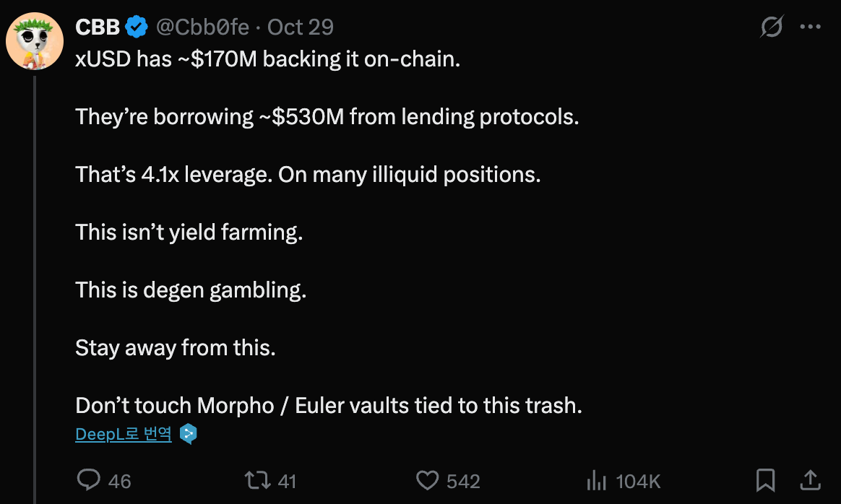Toggle the bookmark icon on this post
The height and width of the screenshot is (504, 841).
(x=765, y=480)
